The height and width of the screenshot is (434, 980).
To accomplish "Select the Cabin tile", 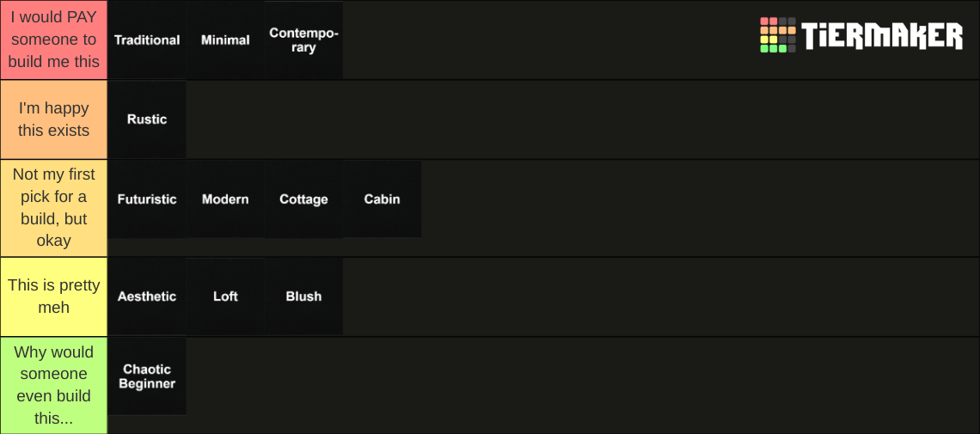I will (382, 199).
